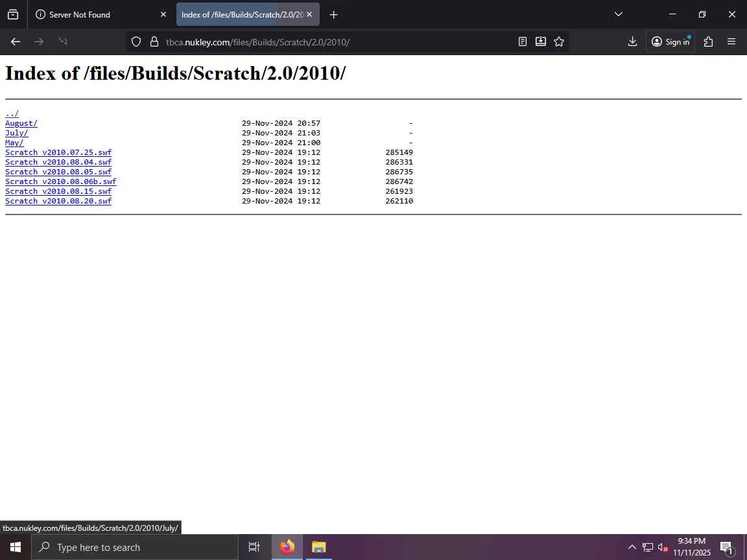This screenshot has height=560, width=747.
Task: Open Task View on taskbar
Action: click(254, 547)
